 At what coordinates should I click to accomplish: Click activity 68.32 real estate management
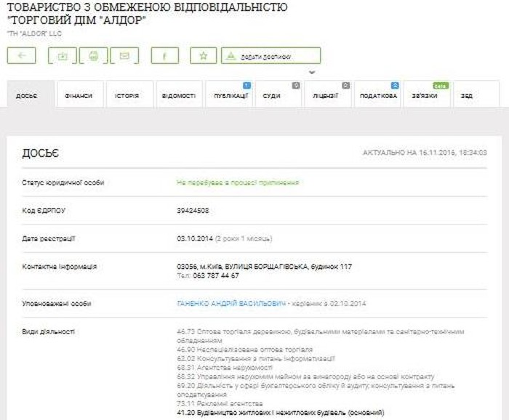coord(305,376)
